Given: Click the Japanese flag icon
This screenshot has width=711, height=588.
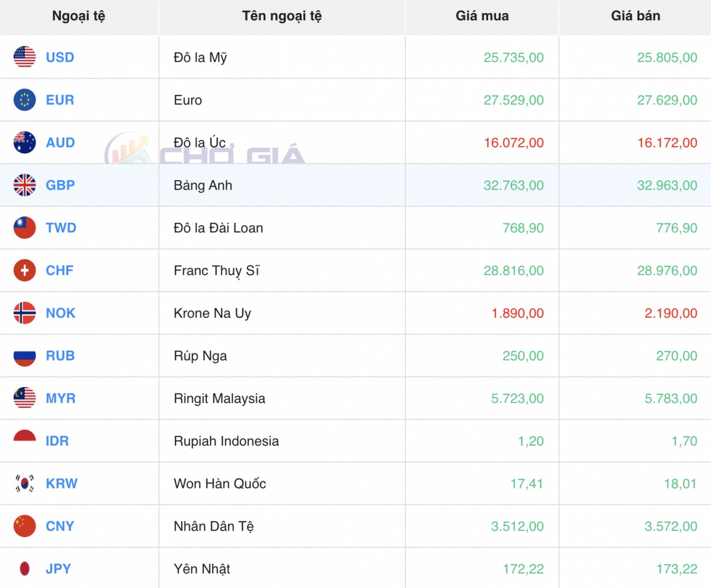Looking at the screenshot, I should pos(25,569).
